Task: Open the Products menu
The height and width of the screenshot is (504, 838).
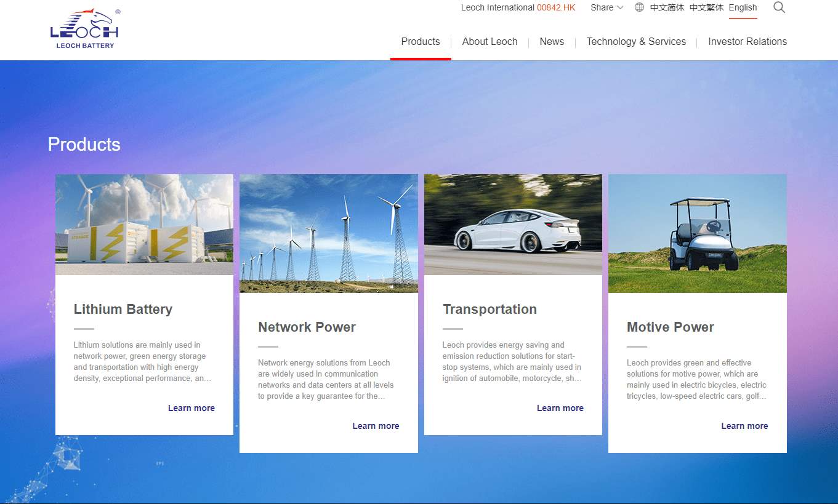Action: click(421, 42)
